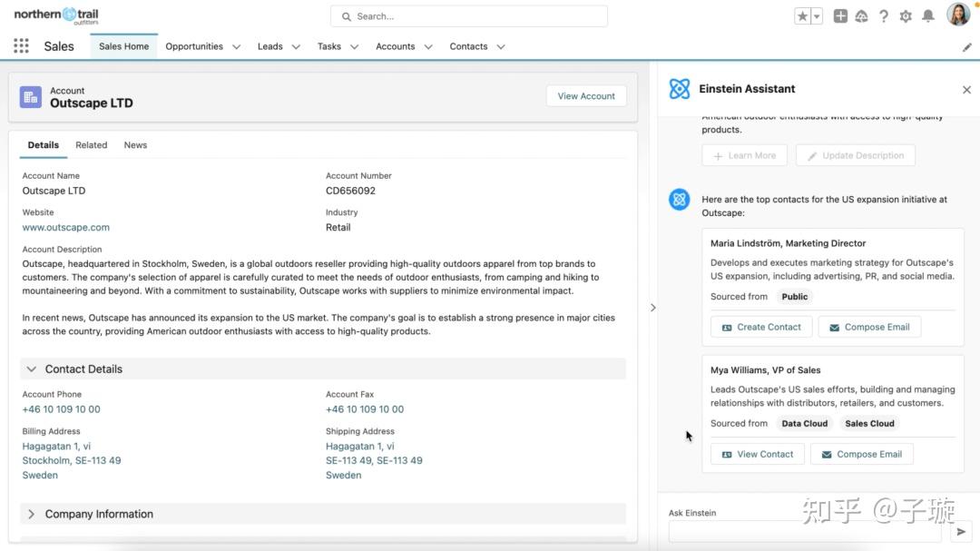Expand the Company Information section
The height and width of the screenshot is (551, 980).
(30, 513)
